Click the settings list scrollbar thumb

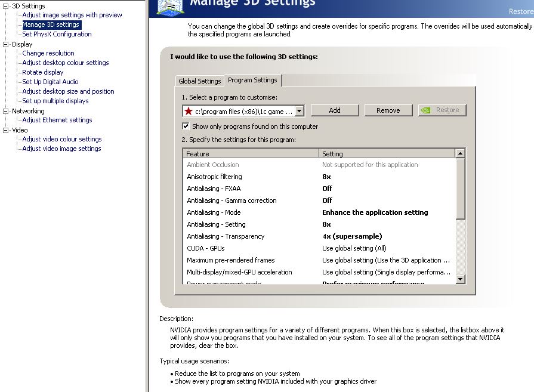pyautogui.click(x=460, y=189)
